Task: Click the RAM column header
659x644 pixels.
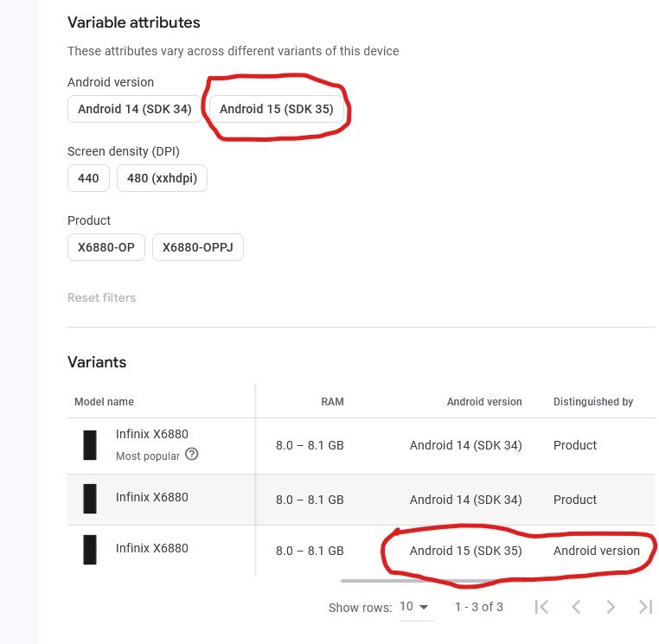Action: [x=332, y=402]
